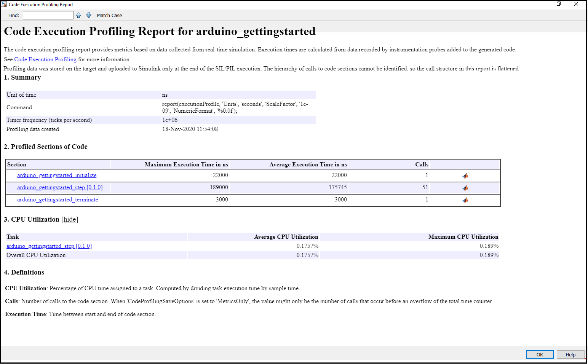
Task: Click the profiling date 18-Nov-2020 11:54:08
Action: (190, 129)
